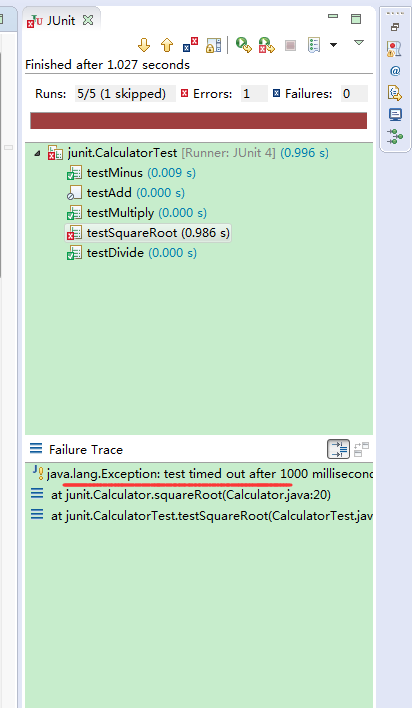Select junit.CalculatorTest root item
Viewport: 412px width, 708px height.
click(x=188, y=153)
